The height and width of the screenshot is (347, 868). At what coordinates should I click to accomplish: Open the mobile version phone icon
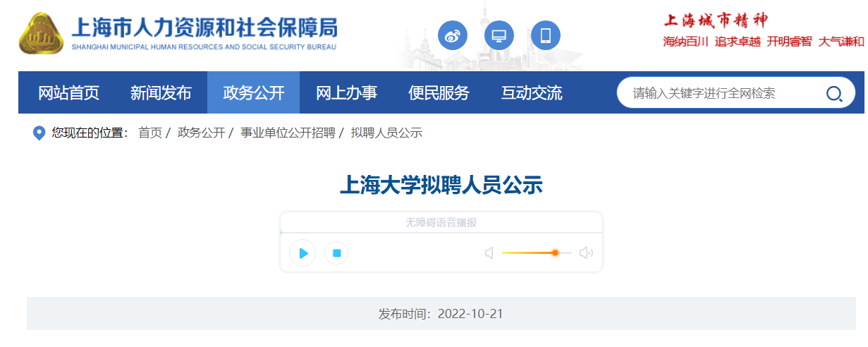[x=546, y=35]
